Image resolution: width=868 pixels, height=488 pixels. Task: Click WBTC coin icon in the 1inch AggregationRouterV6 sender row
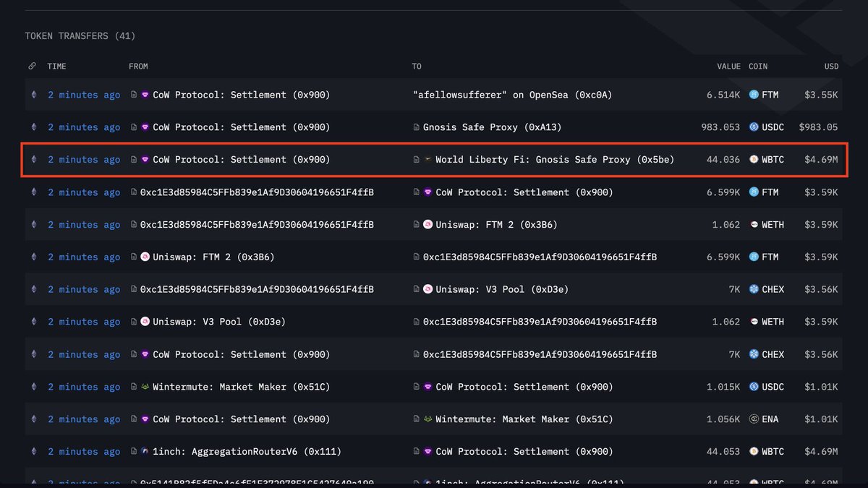click(754, 452)
